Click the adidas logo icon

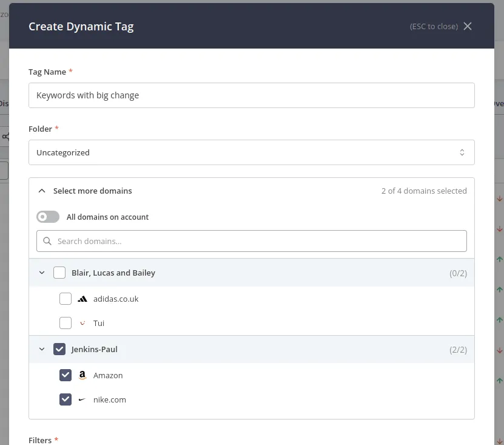(82, 299)
